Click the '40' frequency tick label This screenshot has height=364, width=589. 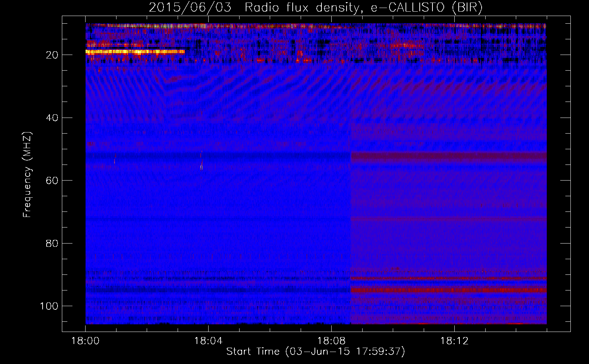pos(52,118)
